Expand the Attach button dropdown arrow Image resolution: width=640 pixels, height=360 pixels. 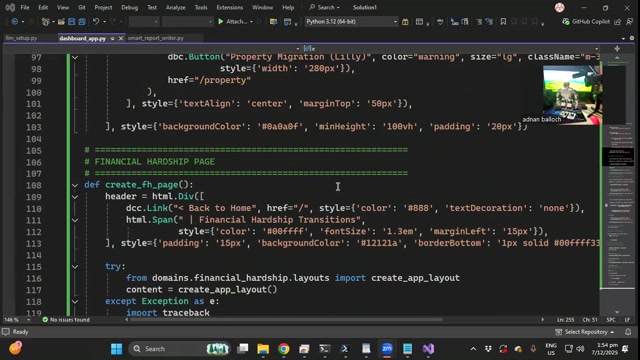tap(251, 22)
